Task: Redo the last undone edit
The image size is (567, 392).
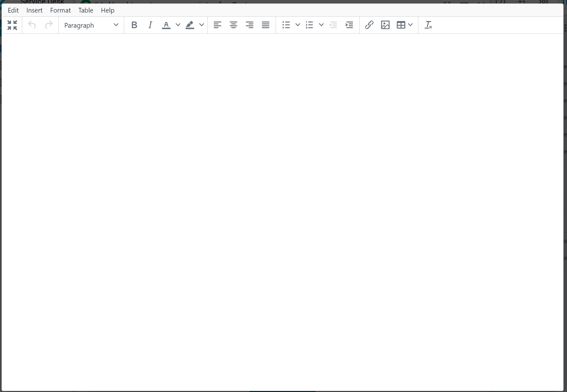Action: [x=49, y=25]
